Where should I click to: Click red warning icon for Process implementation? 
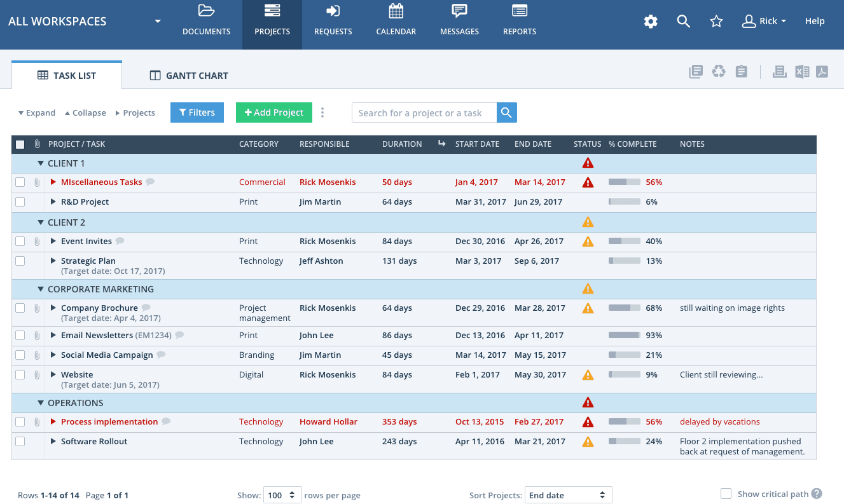[588, 422]
